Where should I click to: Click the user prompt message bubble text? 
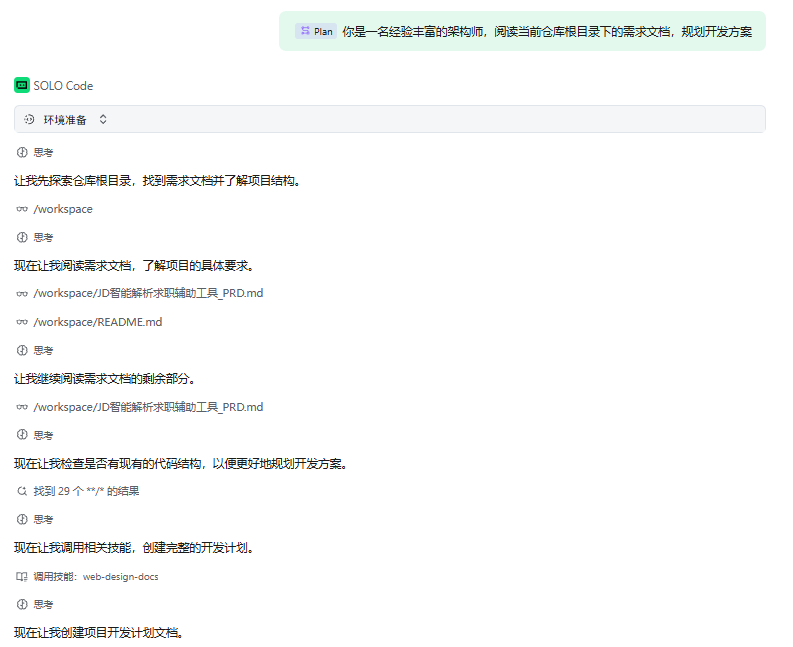(x=546, y=31)
